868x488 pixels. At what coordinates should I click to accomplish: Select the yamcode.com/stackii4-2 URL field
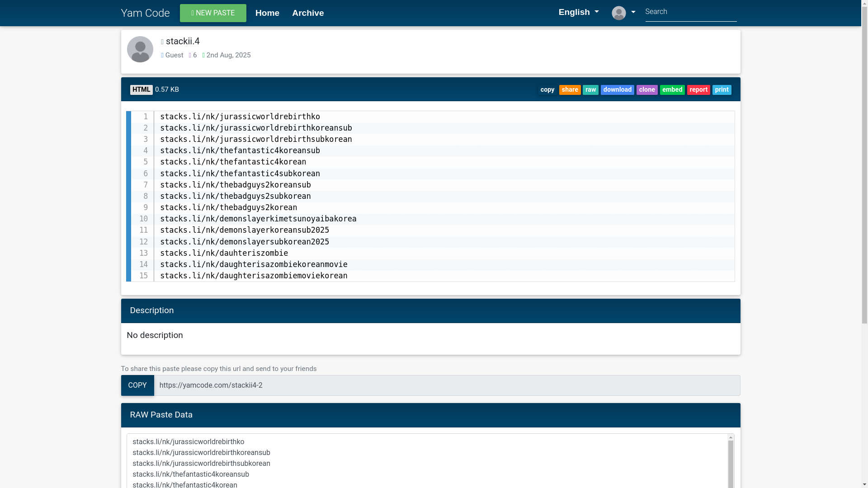(447, 385)
